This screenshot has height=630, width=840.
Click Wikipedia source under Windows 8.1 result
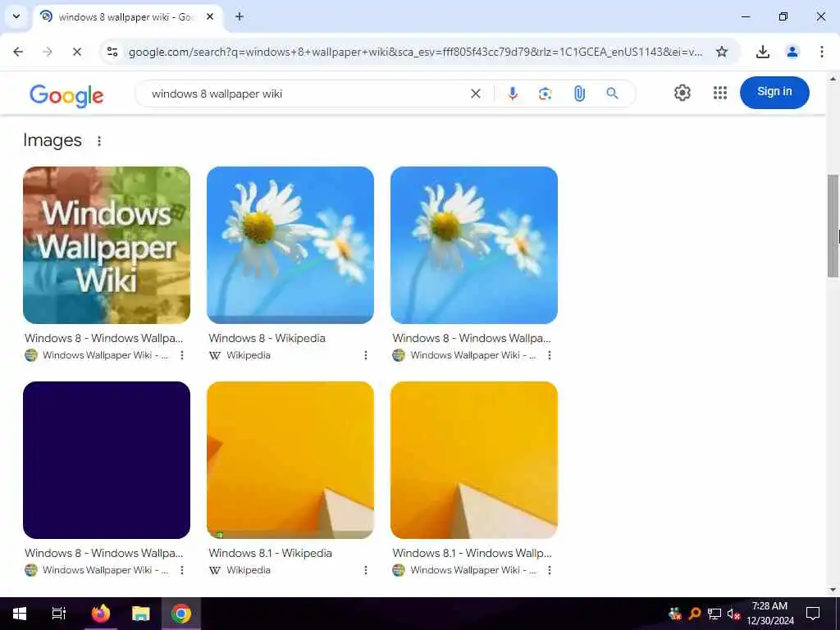pyautogui.click(x=240, y=570)
